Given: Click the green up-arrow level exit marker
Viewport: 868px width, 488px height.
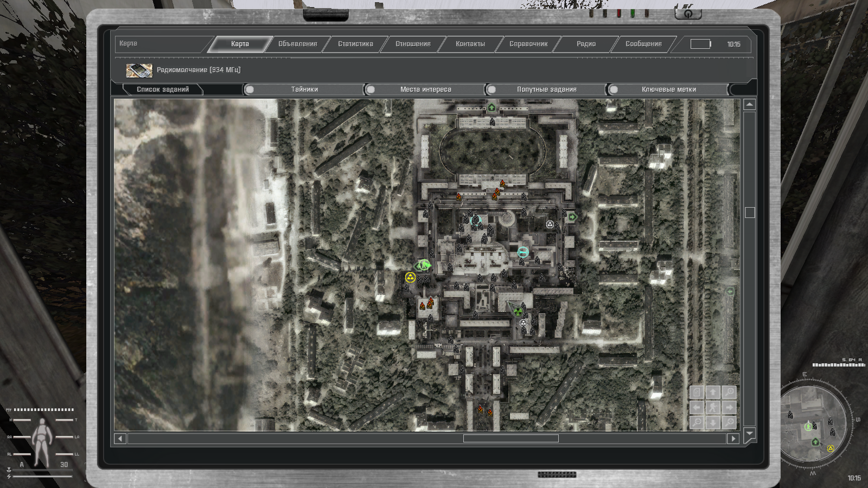Looking at the screenshot, I should coord(492,107).
